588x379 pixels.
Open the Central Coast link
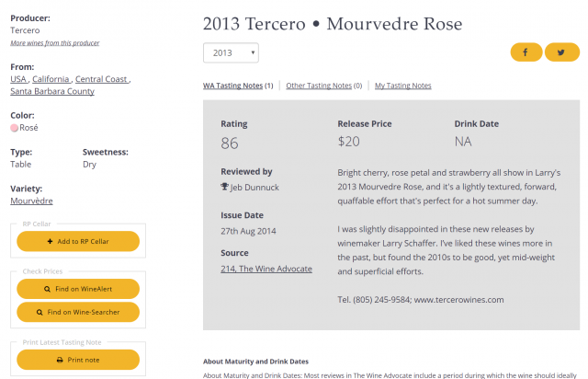coord(101,79)
